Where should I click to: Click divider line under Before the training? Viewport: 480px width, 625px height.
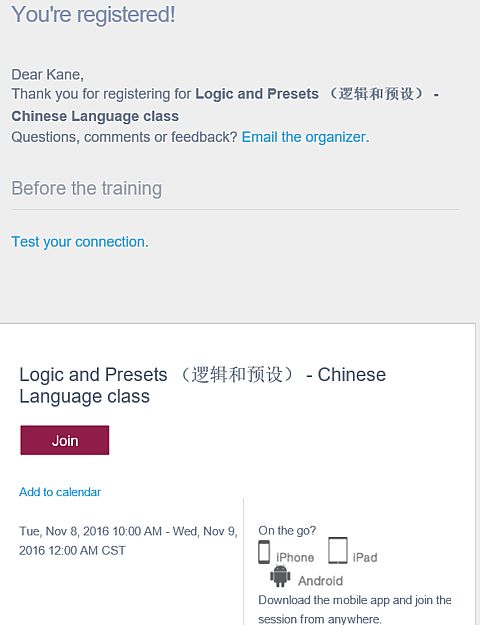point(235,209)
